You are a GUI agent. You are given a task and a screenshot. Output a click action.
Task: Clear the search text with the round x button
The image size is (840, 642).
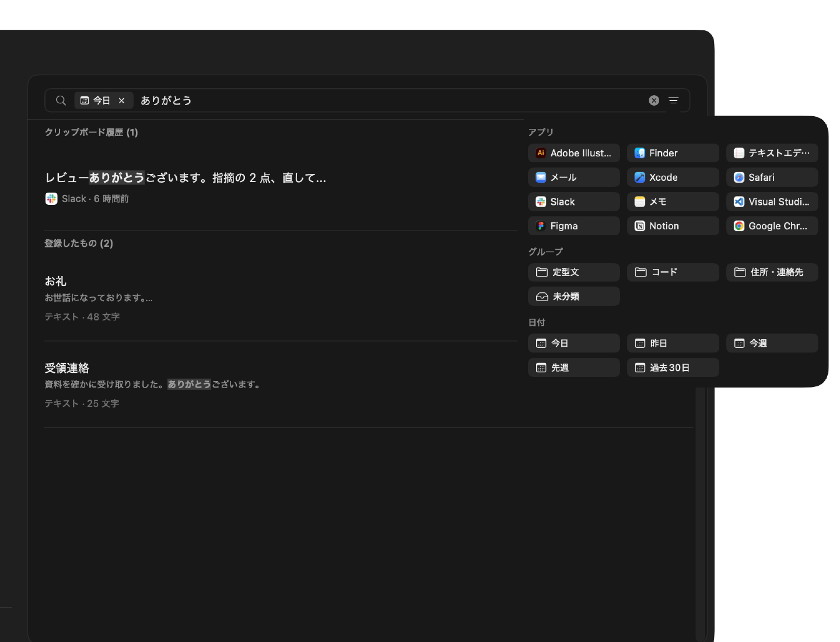tap(654, 100)
